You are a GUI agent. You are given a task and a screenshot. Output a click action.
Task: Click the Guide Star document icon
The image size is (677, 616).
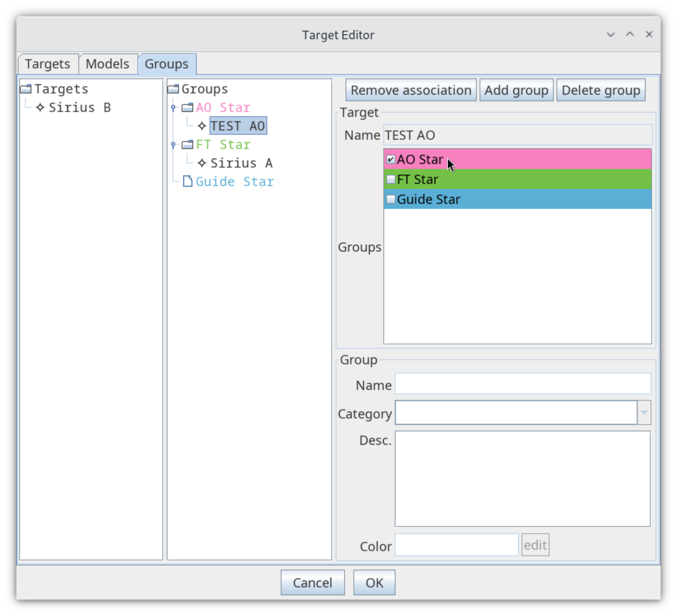point(187,181)
